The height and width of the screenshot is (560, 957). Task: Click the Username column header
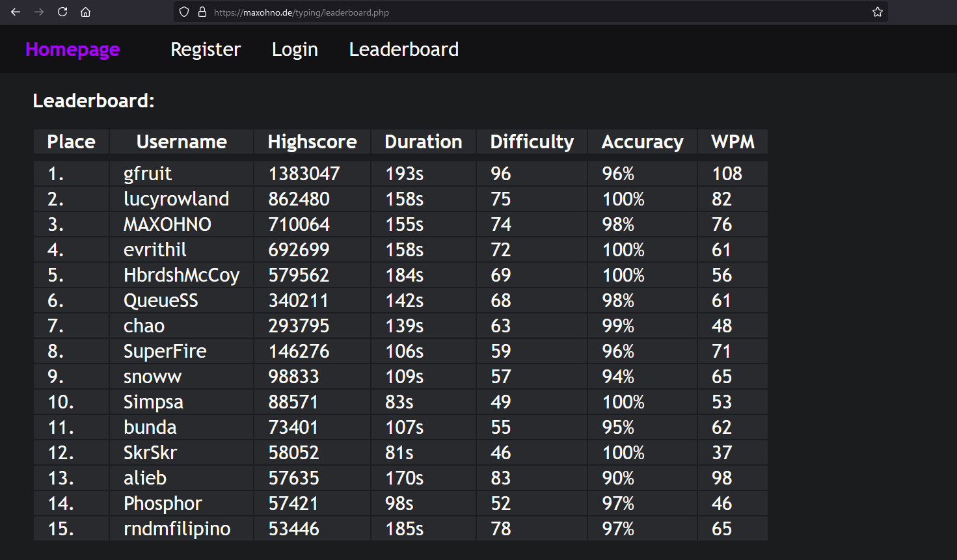182,142
